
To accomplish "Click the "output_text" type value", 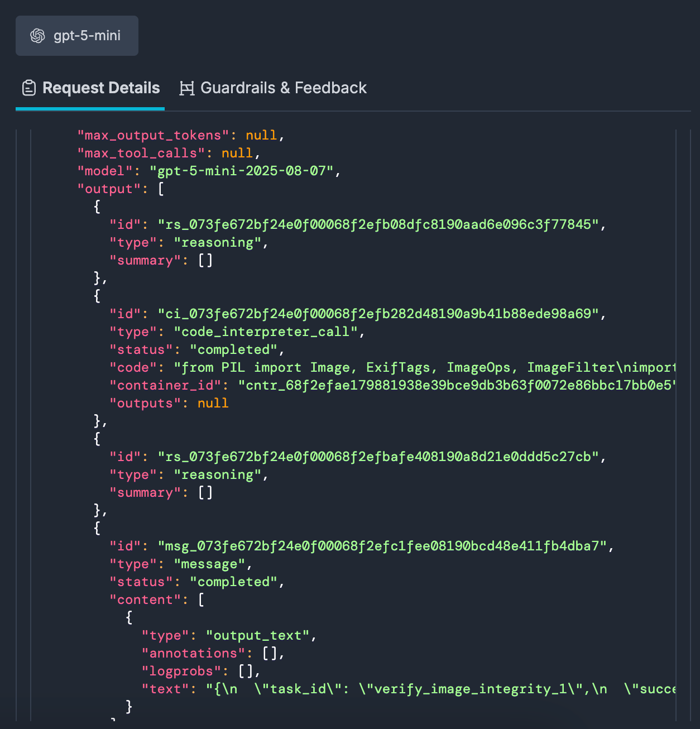I will click(257, 635).
